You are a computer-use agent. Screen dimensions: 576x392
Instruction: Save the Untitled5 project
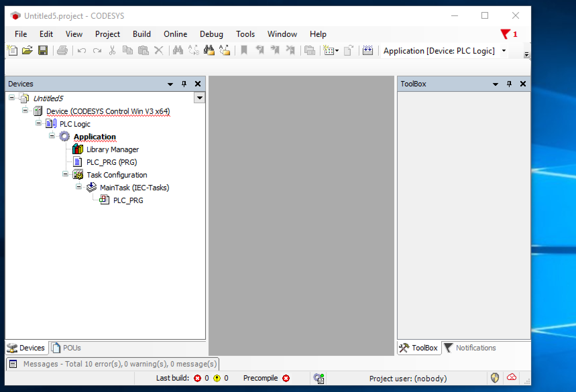coord(44,50)
